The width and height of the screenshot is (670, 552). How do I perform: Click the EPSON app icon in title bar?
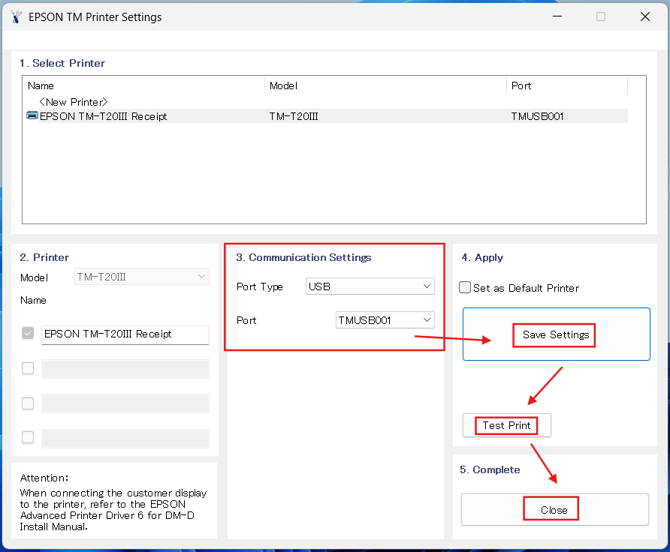point(16,17)
